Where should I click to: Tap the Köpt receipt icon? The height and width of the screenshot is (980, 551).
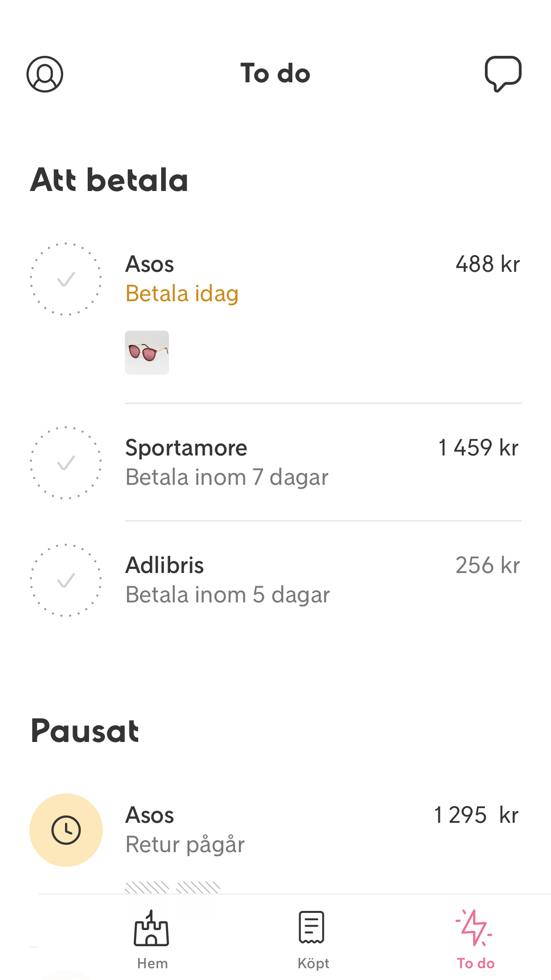coord(311,927)
